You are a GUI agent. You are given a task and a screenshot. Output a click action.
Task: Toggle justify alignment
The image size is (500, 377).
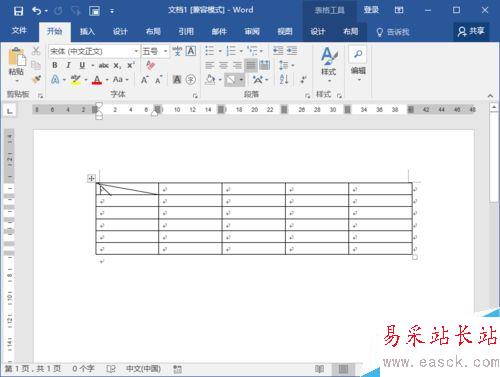point(251,65)
